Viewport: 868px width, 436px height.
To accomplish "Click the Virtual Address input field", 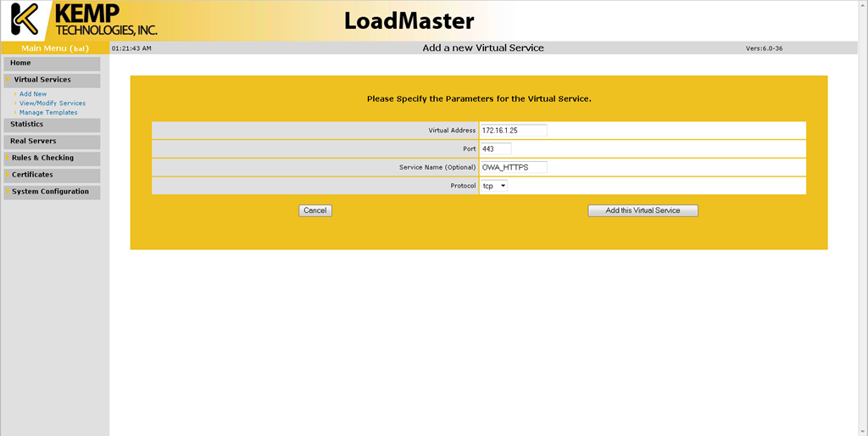I will click(x=513, y=130).
